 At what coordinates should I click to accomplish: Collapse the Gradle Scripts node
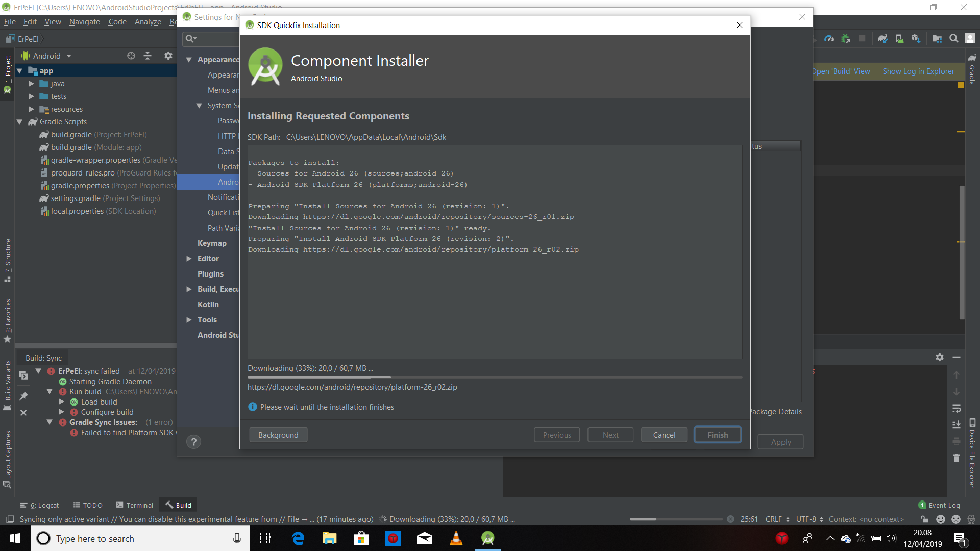click(x=19, y=122)
